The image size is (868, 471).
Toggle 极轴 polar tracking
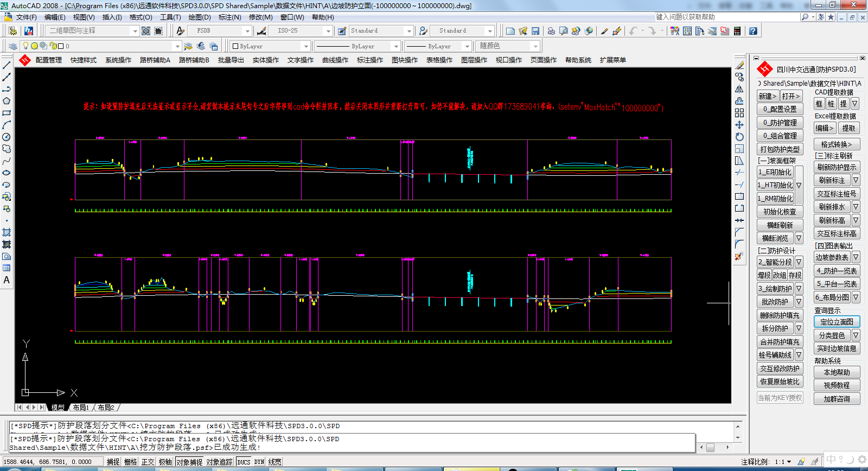pyautogui.click(x=165, y=462)
